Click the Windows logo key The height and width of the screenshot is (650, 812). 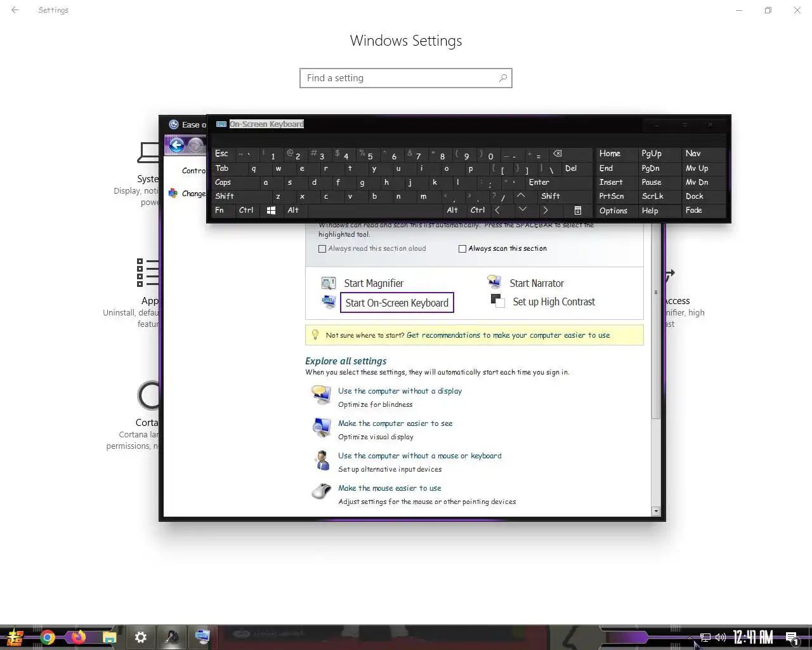pos(271,210)
